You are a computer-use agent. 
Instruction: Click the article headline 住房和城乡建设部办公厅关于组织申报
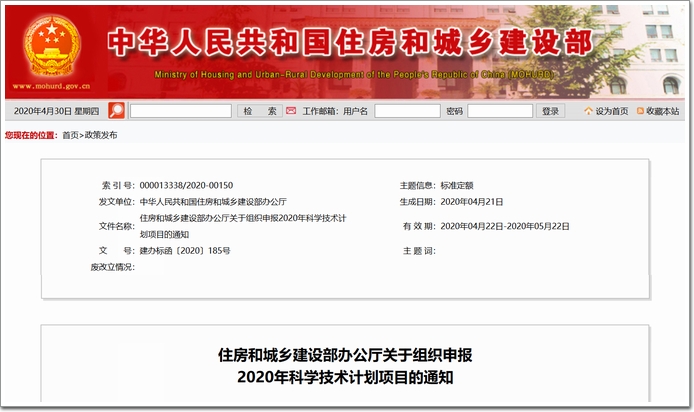(x=345, y=355)
